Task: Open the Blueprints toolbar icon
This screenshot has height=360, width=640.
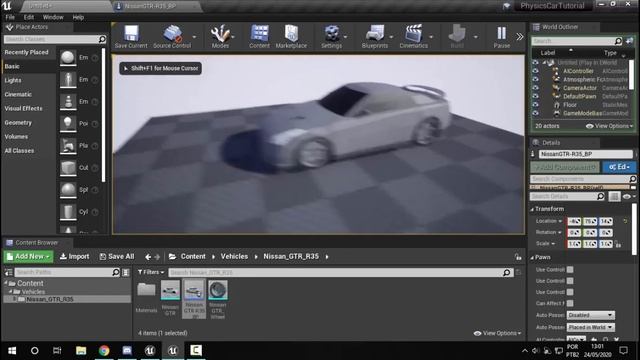Action: click(374, 37)
